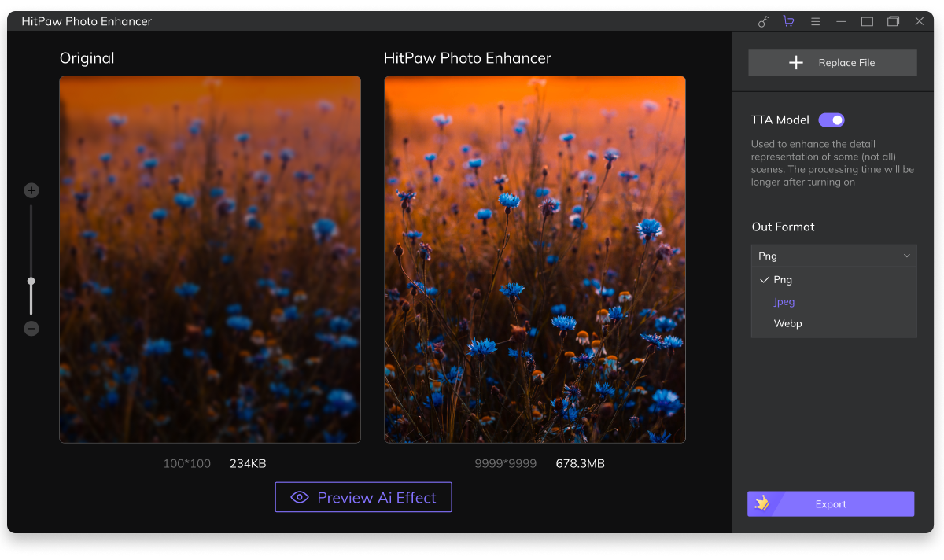Click the TTA Model description text
This screenshot has width=944, height=560.
(x=832, y=163)
